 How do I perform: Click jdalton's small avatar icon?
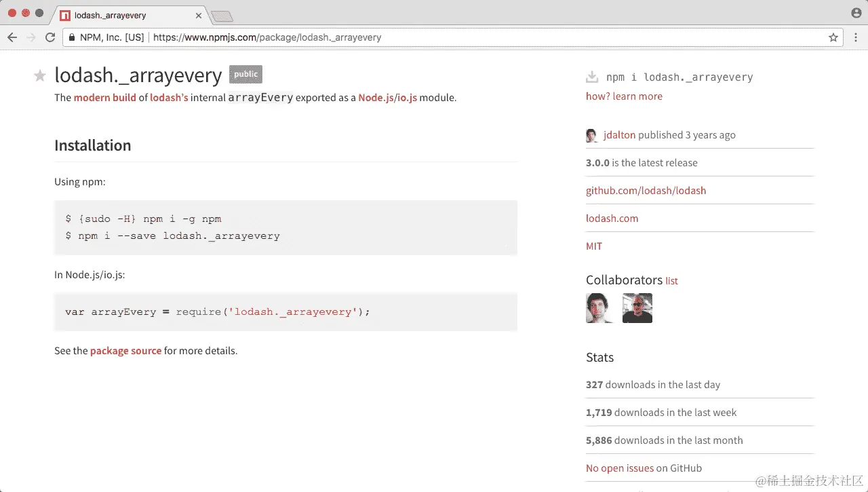[592, 135]
